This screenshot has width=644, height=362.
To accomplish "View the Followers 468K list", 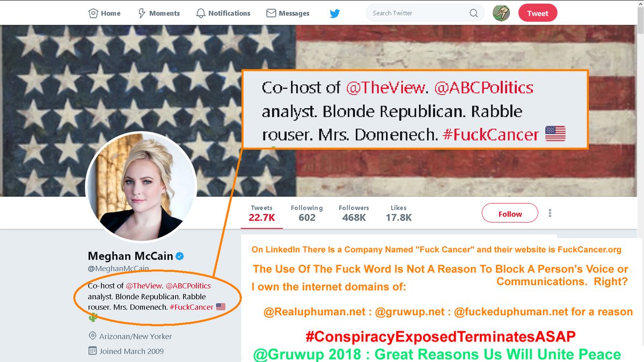I will pos(354,213).
